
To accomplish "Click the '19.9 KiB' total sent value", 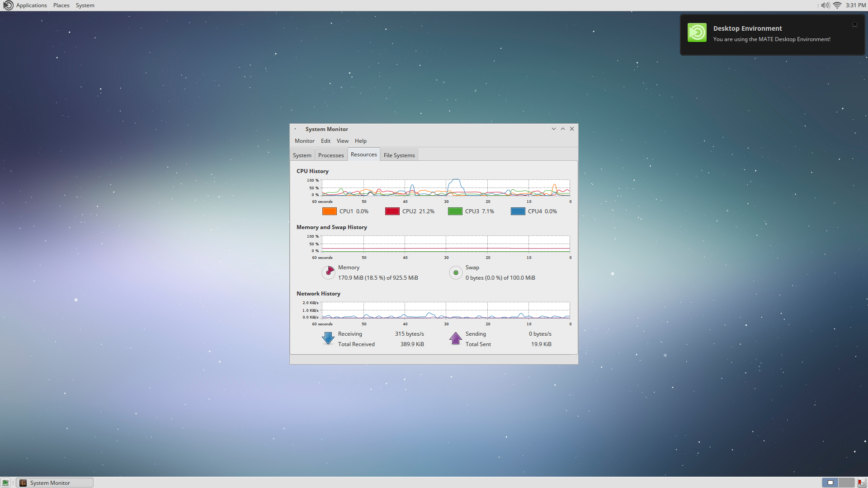I will [x=541, y=344].
